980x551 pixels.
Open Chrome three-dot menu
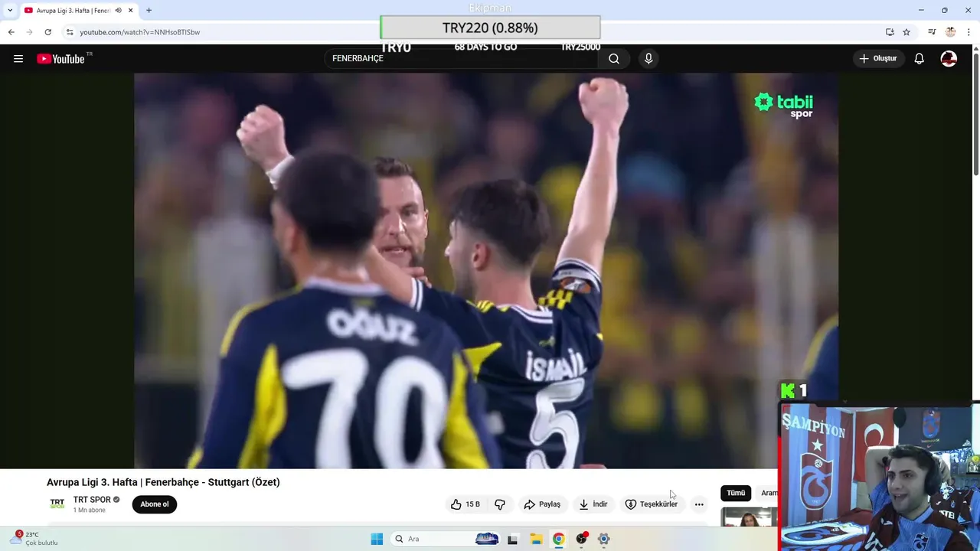[x=969, y=32]
